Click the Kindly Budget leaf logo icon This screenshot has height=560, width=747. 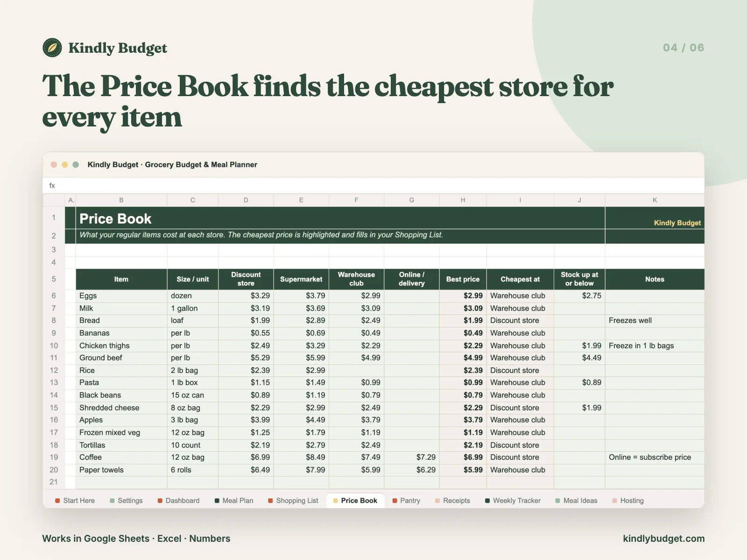[52, 48]
